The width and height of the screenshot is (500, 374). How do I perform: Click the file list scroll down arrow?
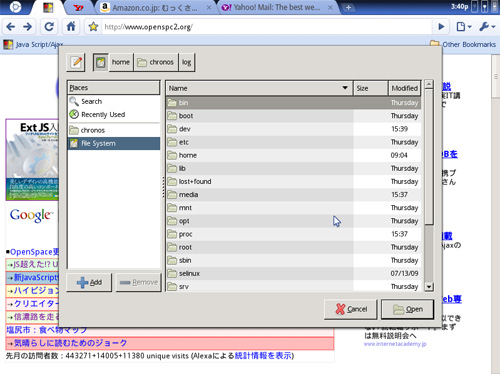pos(429,287)
